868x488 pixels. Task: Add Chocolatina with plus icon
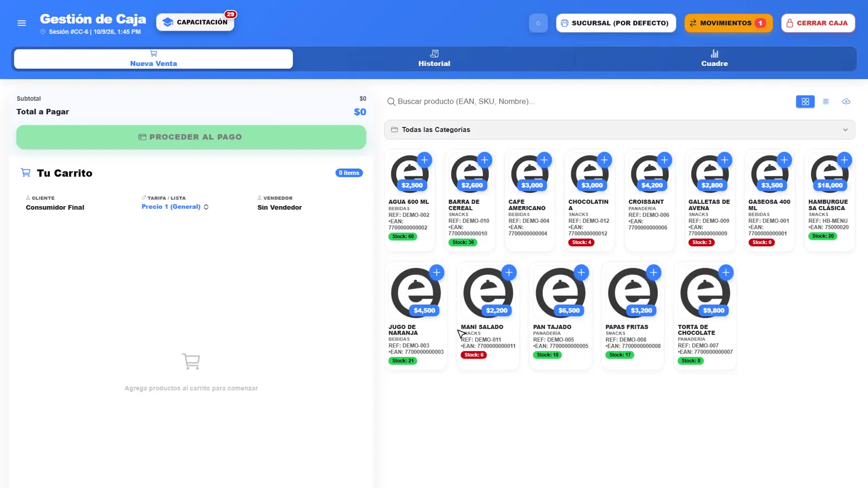(604, 160)
